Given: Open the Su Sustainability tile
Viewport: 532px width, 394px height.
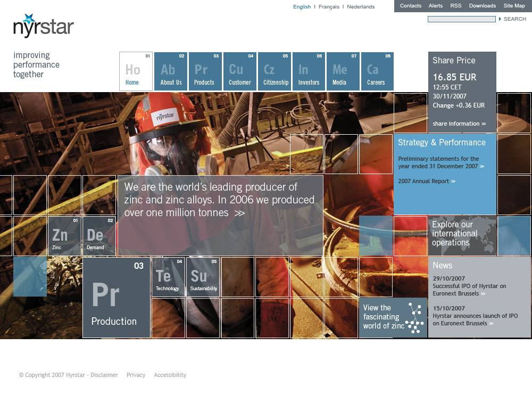Looking at the screenshot, I should pyautogui.click(x=203, y=277).
